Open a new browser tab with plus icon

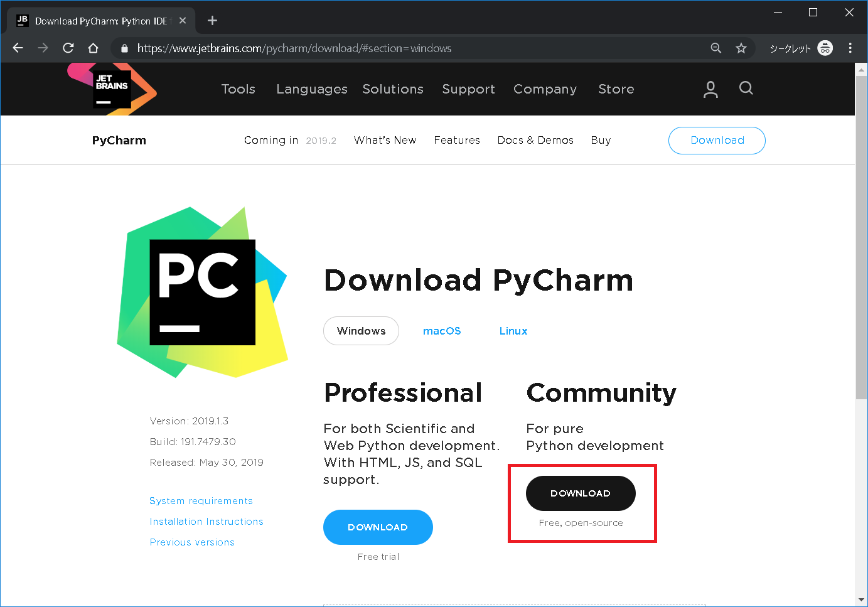click(x=213, y=21)
